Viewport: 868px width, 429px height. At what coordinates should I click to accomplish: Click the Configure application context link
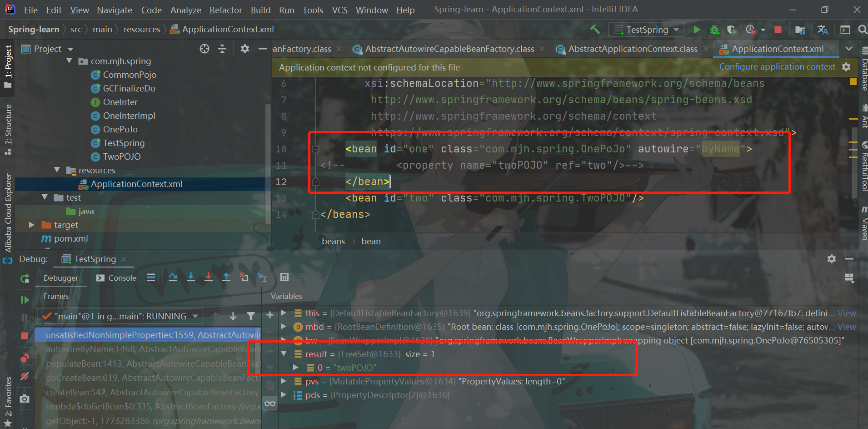point(777,67)
